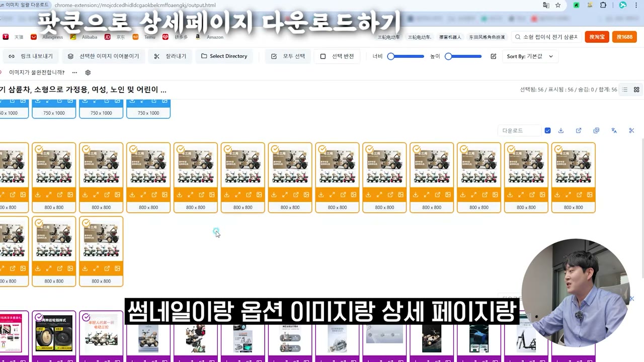Adjust the 너비 width slider
This screenshot has width=644, height=362.
coord(406,56)
